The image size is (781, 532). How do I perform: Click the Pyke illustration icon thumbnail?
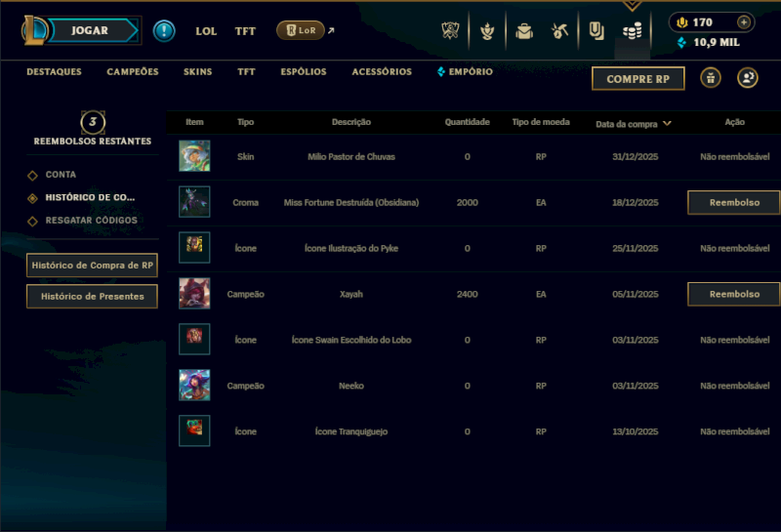click(x=194, y=248)
